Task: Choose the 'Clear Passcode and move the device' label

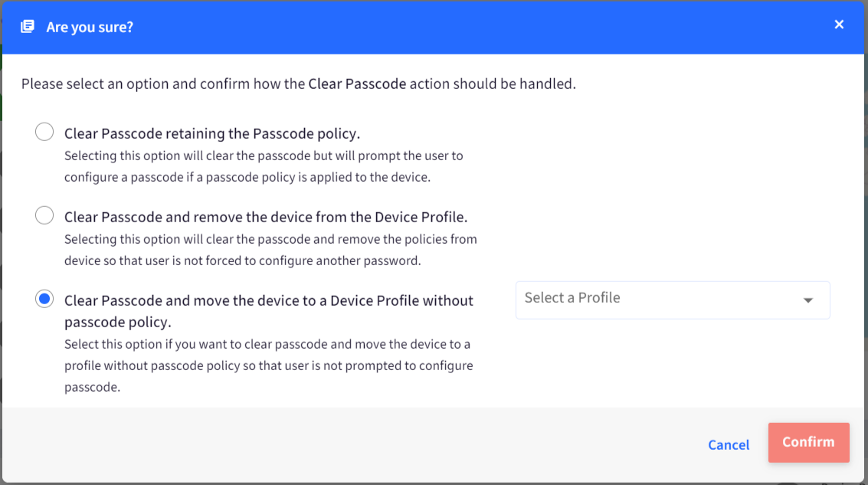Action: click(x=269, y=311)
